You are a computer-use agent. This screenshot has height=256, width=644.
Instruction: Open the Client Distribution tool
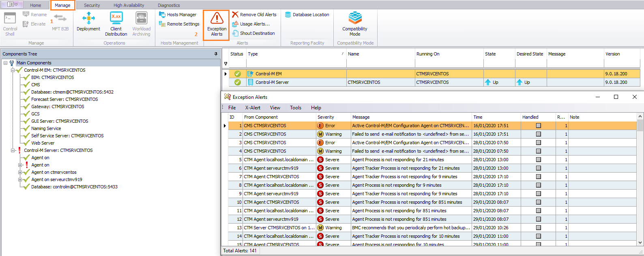point(116,24)
